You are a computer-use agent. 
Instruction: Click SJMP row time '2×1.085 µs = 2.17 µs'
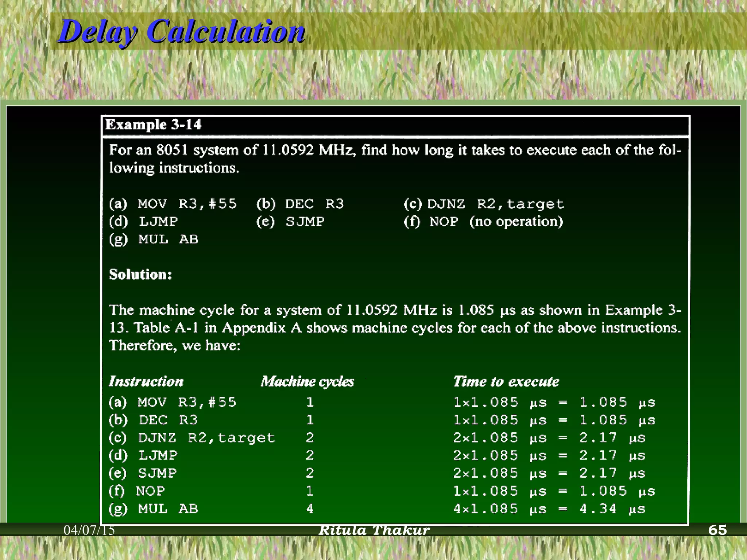549,473
